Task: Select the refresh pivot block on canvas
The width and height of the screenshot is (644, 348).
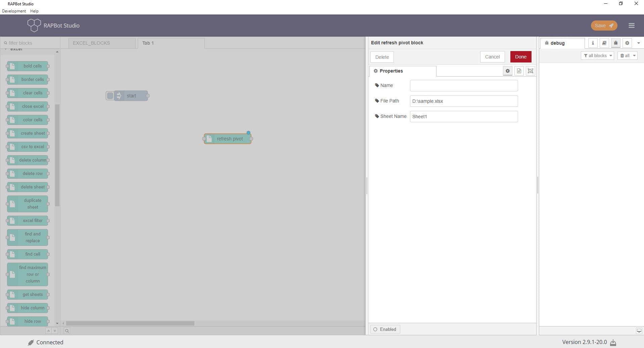Action: click(228, 139)
